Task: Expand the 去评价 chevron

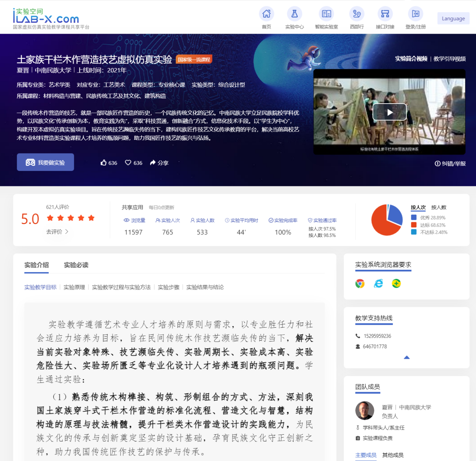Action: (x=67, y=232)
